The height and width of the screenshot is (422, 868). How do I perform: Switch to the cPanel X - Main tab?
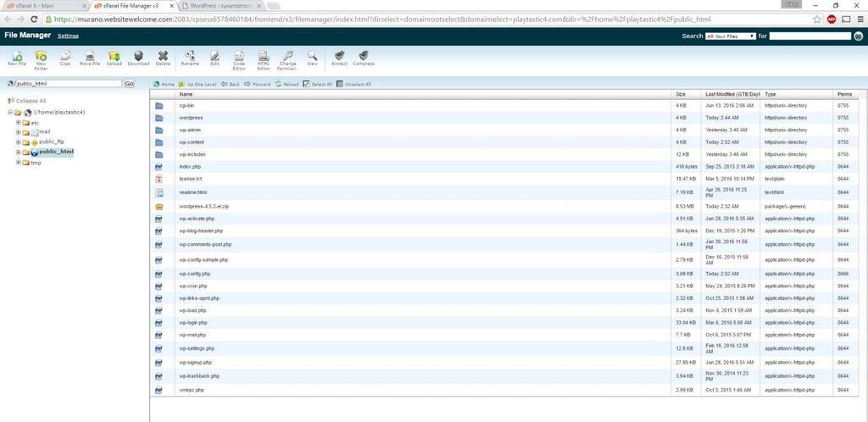pos(44,6)
